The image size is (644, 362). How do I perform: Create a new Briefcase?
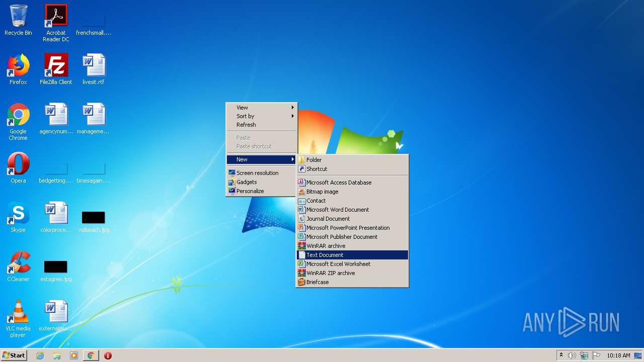click(352, 282)
